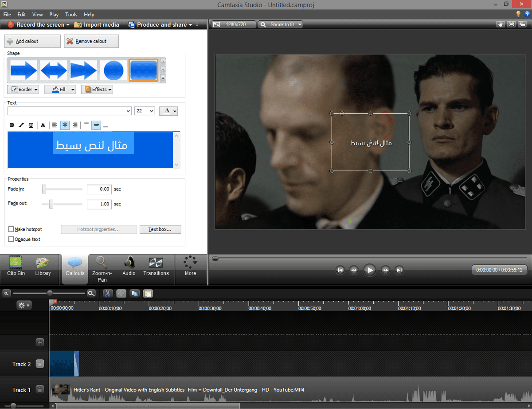Open the Shrink to fit zoom dropdown
532x409 pixels.
coord(281,25)
